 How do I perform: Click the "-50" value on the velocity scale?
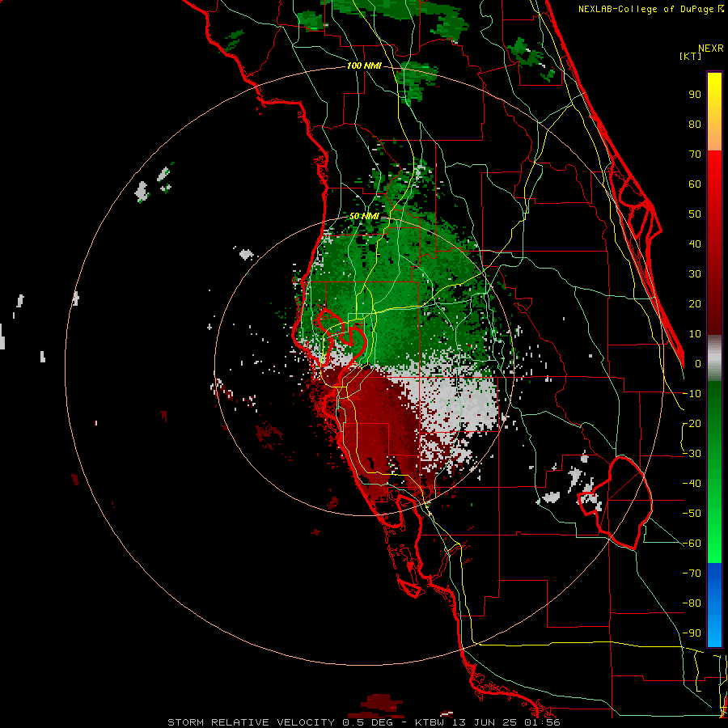[692, 514]
